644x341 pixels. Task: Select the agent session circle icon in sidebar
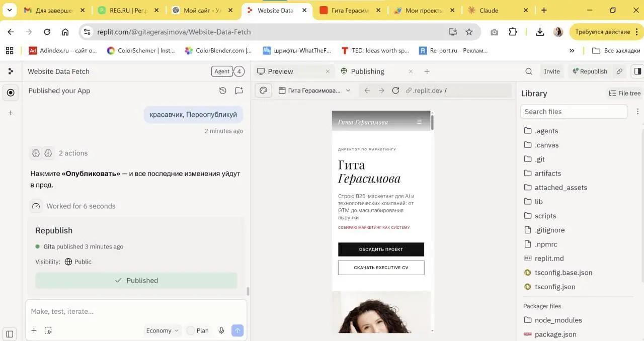coord(11,93)
